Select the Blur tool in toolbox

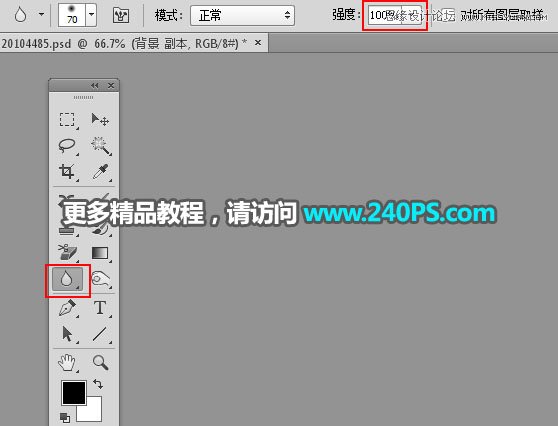[67, 279]
